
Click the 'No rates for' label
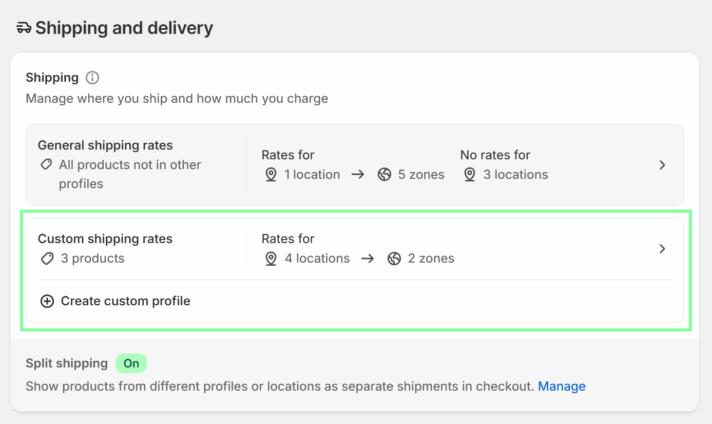[495, 155]
